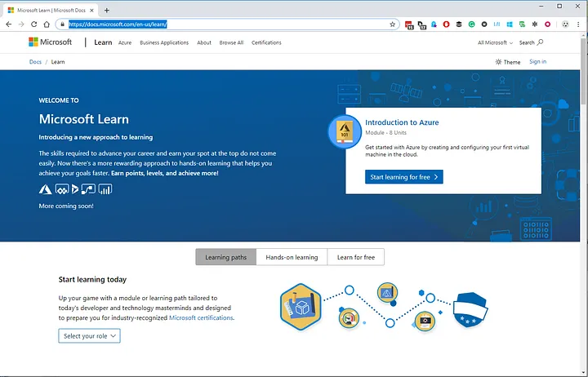Reload the page with the refresh icon
This screenshot has height=377, width=588.
point(33,24)
